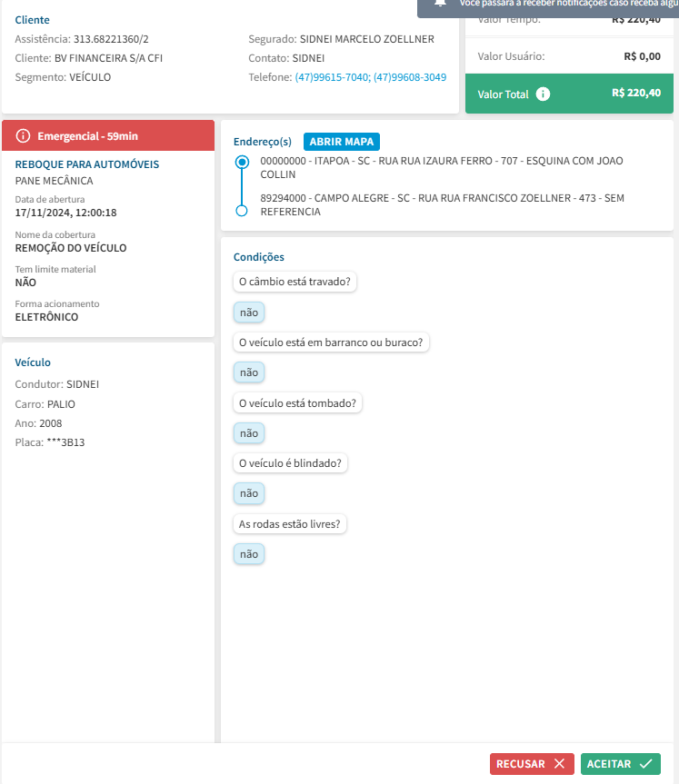679x784 pixels.
Task: Click 'não' answer under câmbio travado
Action: [249, 313]
